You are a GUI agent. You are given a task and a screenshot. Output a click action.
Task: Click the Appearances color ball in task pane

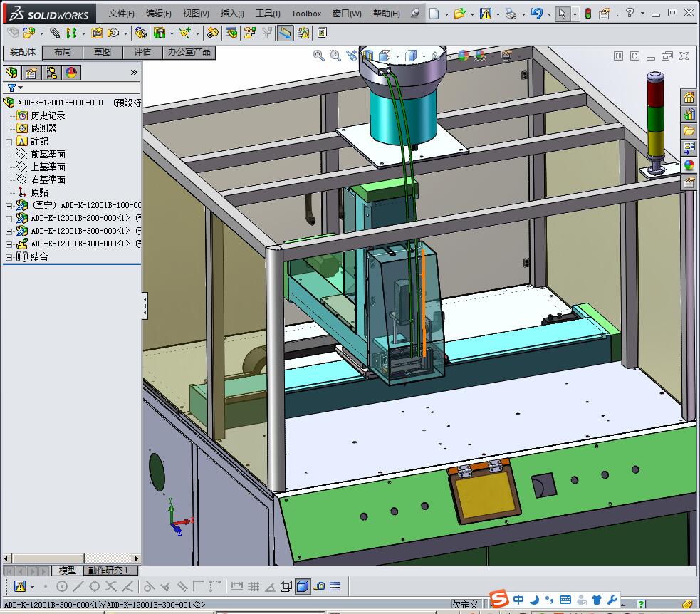tap(689, 165)
